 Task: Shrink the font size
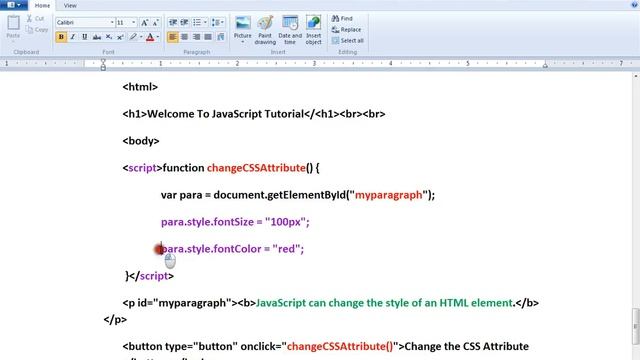pos(156,22)
